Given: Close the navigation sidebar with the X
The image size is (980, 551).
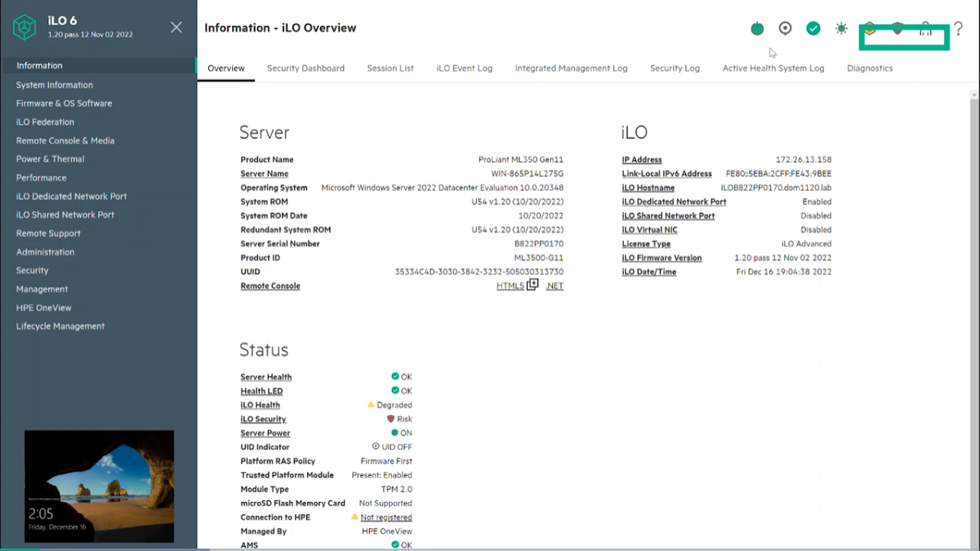Looking at the screenshot, I should pos(176,28).
